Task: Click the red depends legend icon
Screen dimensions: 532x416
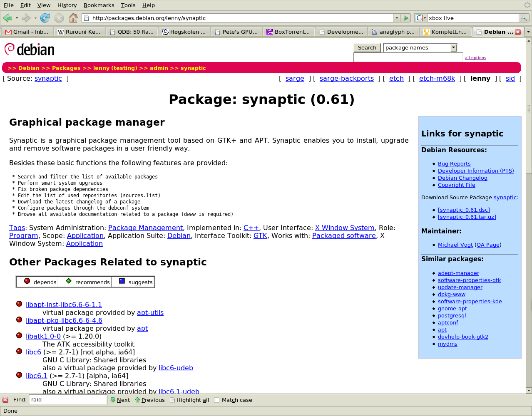Action: (27, 281)
